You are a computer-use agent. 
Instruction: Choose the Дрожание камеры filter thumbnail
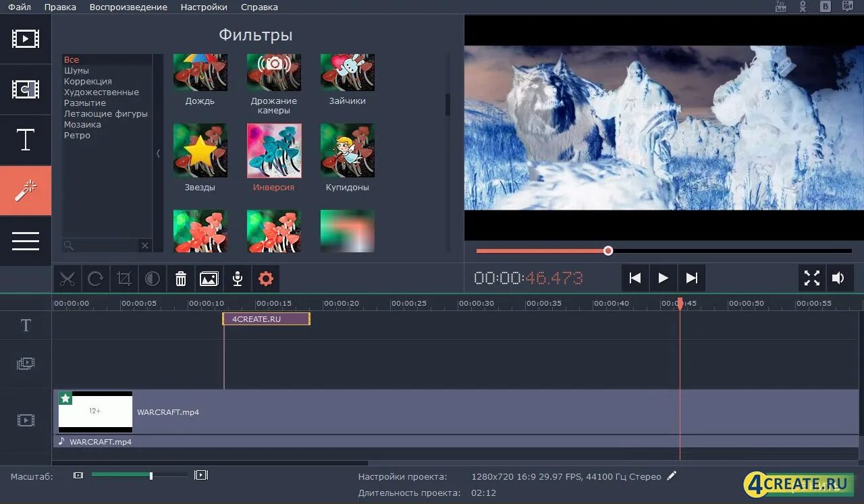274,72
